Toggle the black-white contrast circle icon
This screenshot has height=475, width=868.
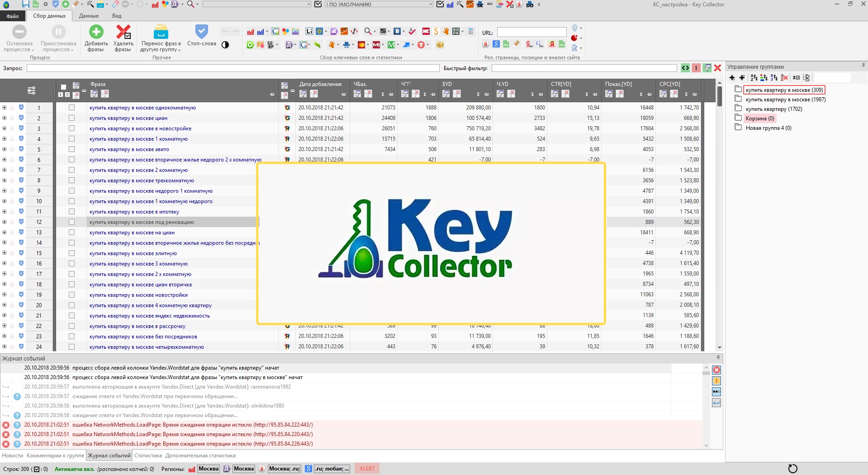[225, 45]
